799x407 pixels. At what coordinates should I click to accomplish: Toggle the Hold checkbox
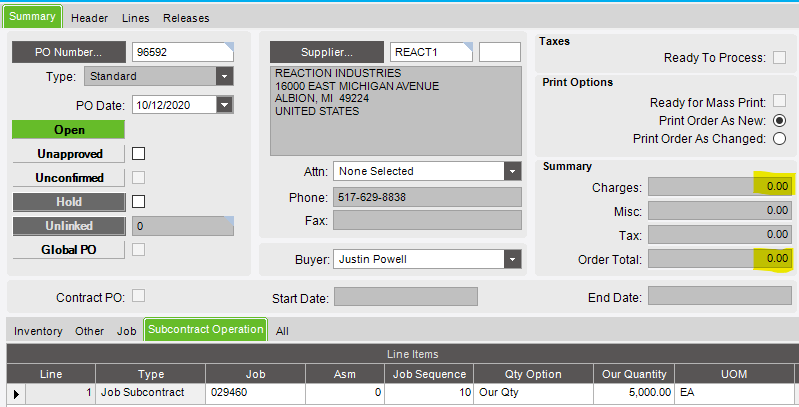pyautogui.click(x=139, y=201)
